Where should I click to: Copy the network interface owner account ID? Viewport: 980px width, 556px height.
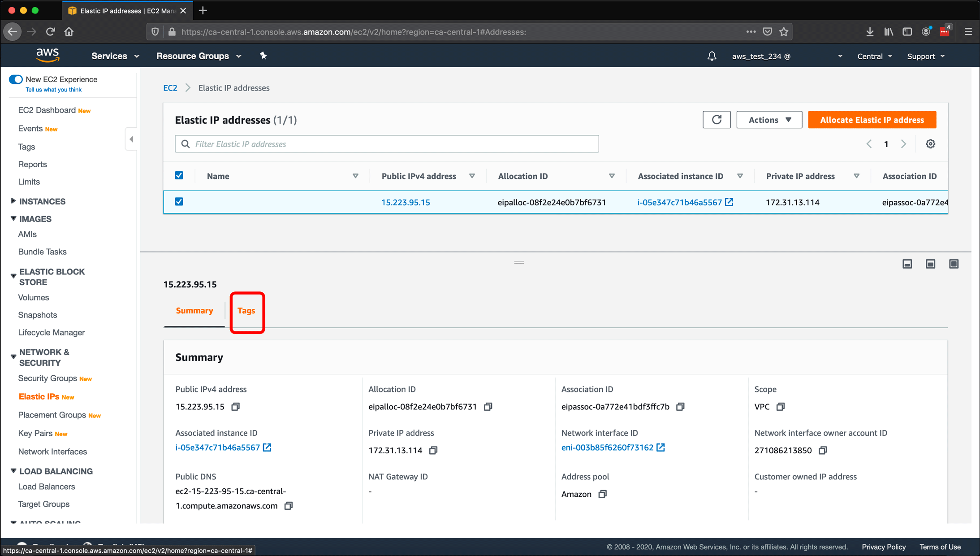tap(823, 450)
